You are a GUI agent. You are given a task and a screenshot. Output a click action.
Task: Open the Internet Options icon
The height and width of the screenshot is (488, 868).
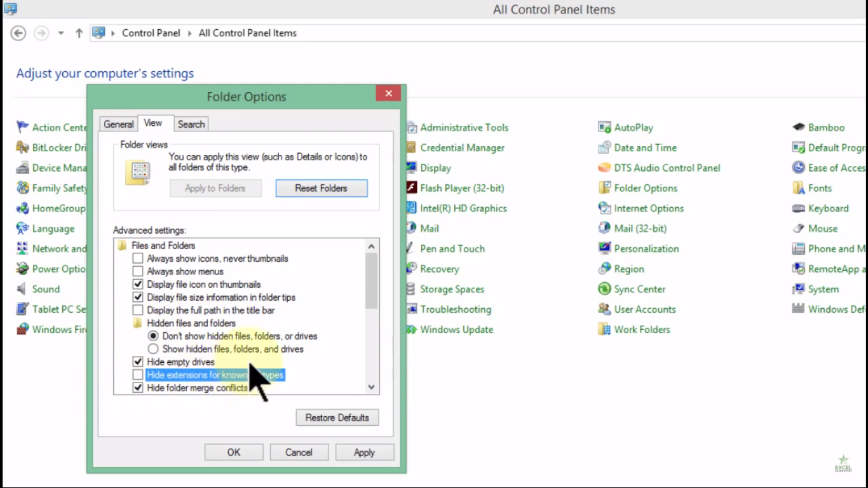coord(641,208)
